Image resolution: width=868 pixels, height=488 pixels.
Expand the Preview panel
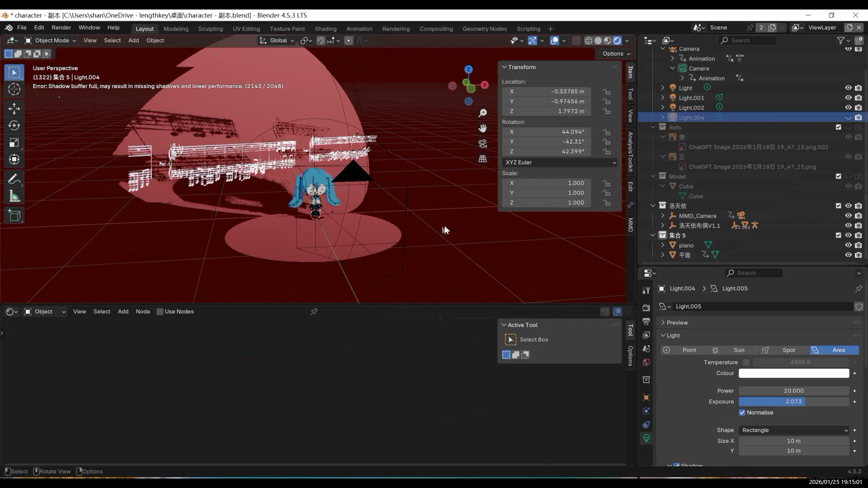coord(677,323)
